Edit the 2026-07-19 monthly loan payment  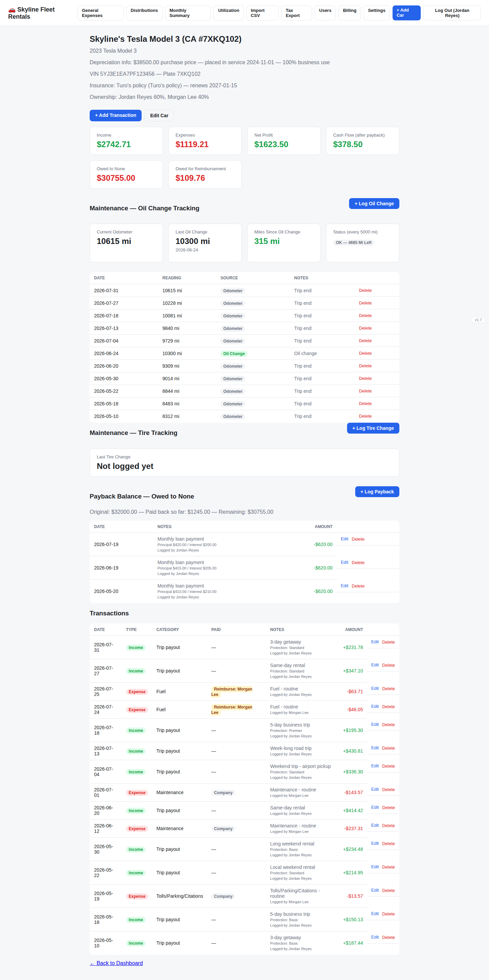[x=344, y=539]
